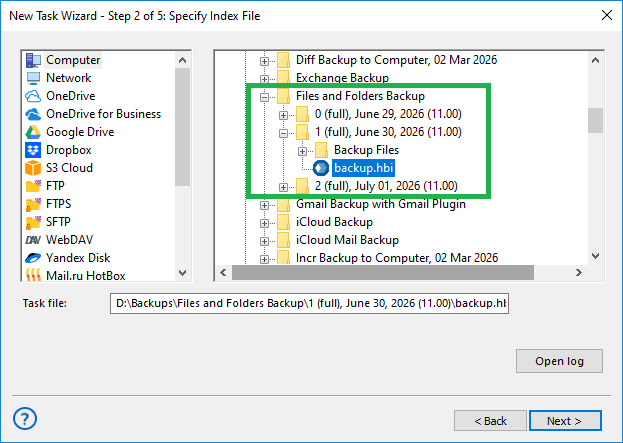Collapse 1 (full), June 30, 2026 node
623x443 pixels.
point(283,133)
